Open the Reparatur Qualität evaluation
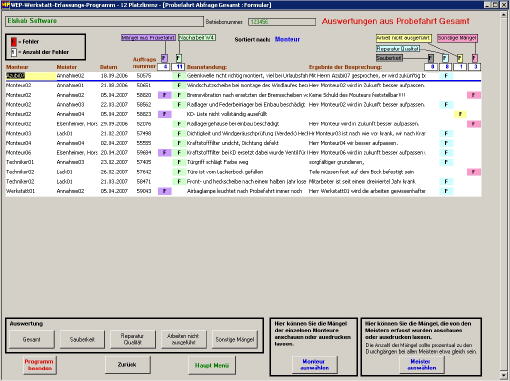The width and height of the screenshot is (510, 381). [133, 339]
